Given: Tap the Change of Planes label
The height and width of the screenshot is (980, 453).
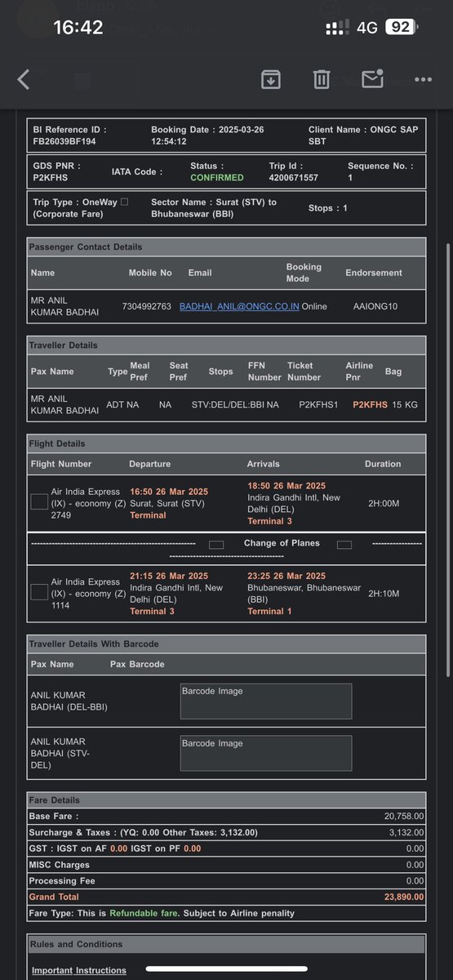Looking at the screenshot, I should tap(282, 543).
